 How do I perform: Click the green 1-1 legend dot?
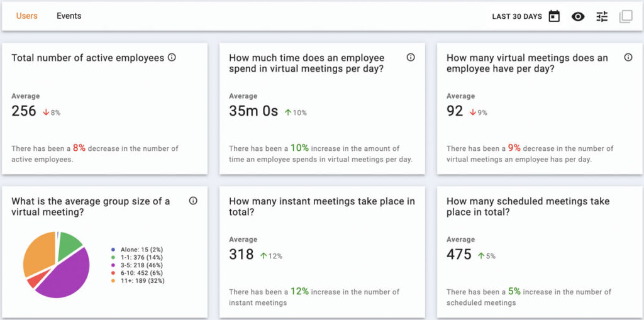[x=113, y=257]
